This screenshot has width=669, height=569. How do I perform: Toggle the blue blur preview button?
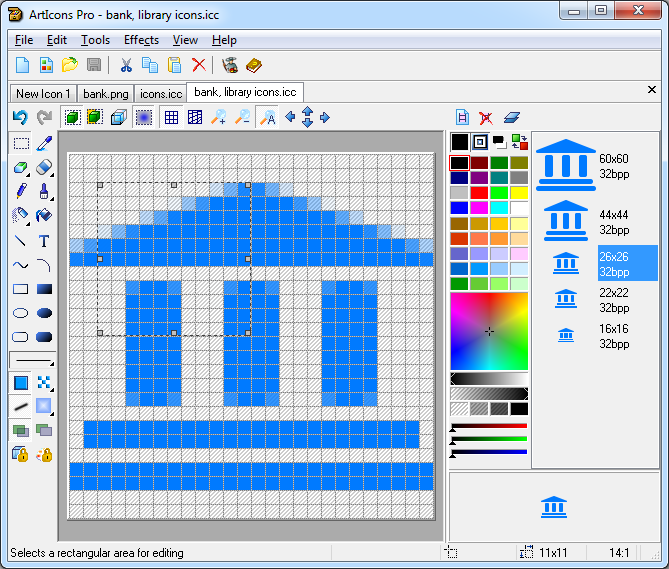pyautogui.click(x=144, y=117)
